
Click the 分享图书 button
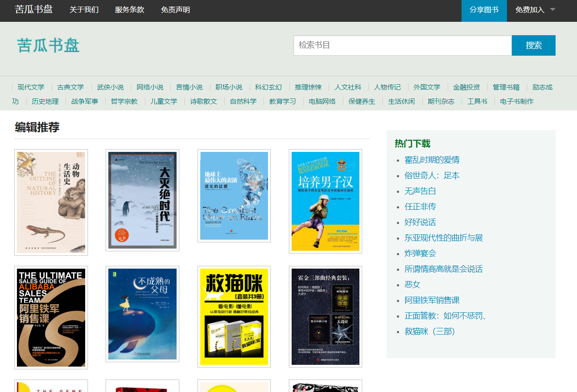(484, 10)
